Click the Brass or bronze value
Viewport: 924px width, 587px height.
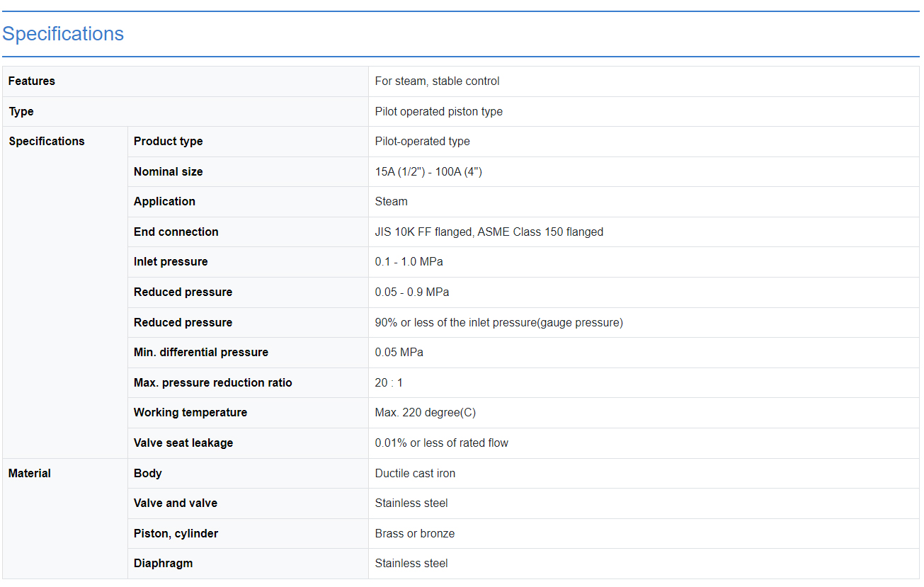[x=414, y=534]
